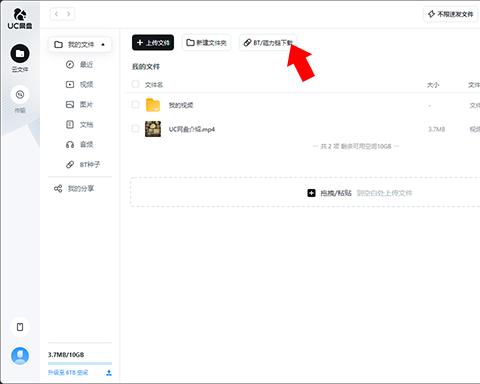Click the 3.7MB size value

pyautogui.click(x=436, y=129)
